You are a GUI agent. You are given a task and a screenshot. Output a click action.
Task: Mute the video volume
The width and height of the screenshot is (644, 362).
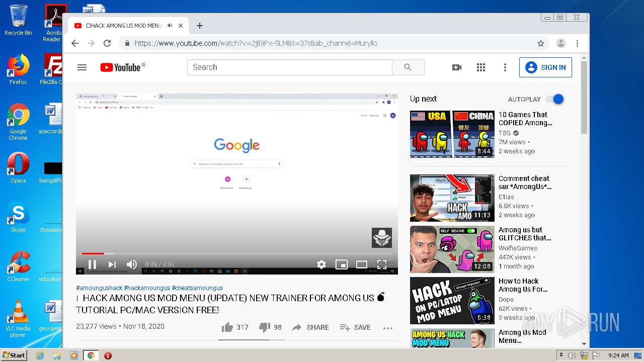click(132, 264)
